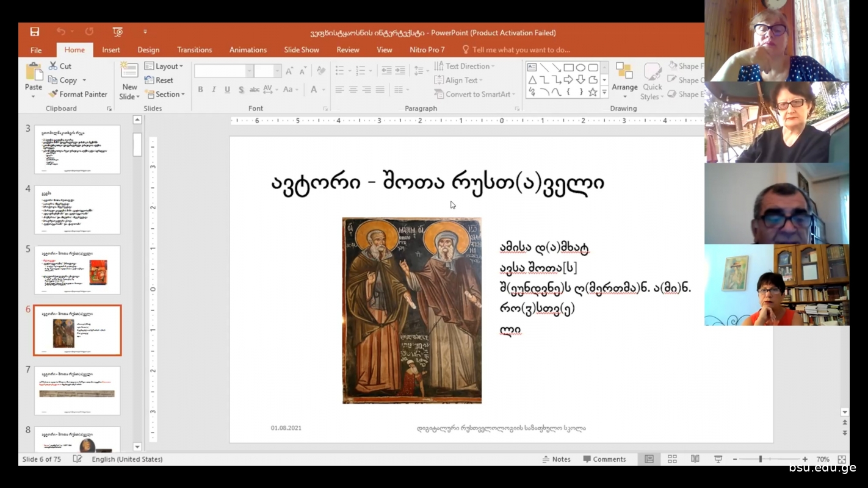The width and height of the screenshot is (868, 488).
Task: Click the Save icon in quick access toolbar
Action: 35,32
